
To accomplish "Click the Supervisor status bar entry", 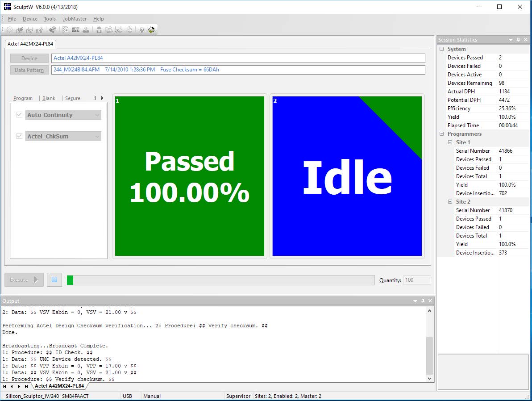I will 238,396.
